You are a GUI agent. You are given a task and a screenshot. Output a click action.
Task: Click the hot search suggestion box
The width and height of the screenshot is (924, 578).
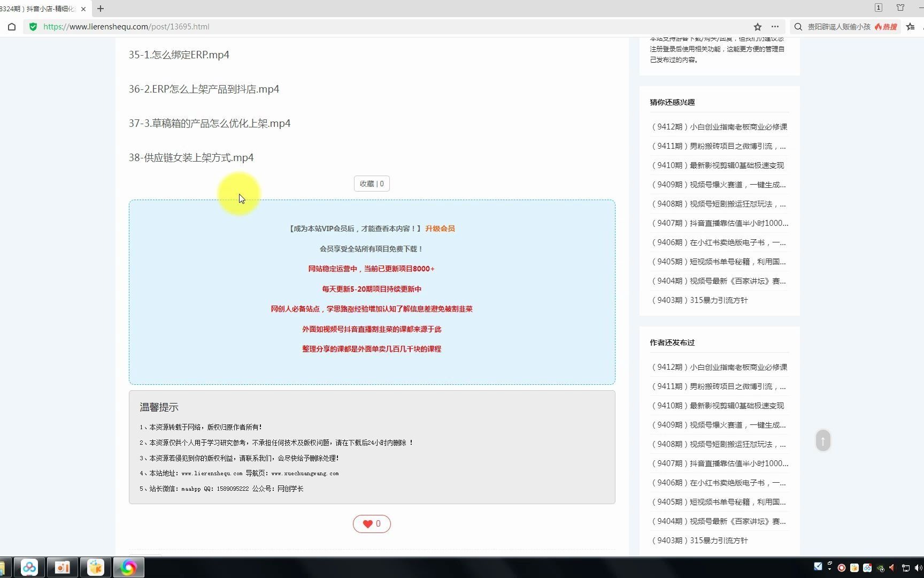[x=839, y=27]
